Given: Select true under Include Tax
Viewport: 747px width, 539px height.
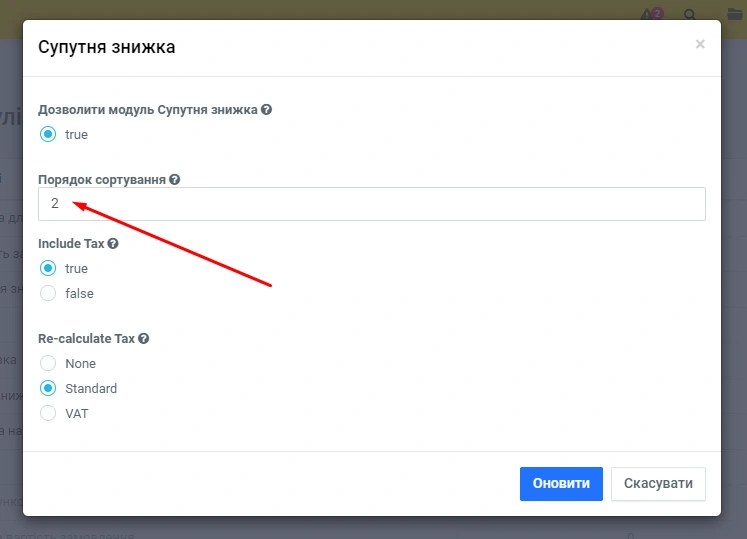Looking at the screenshot, I should (48, 268).
